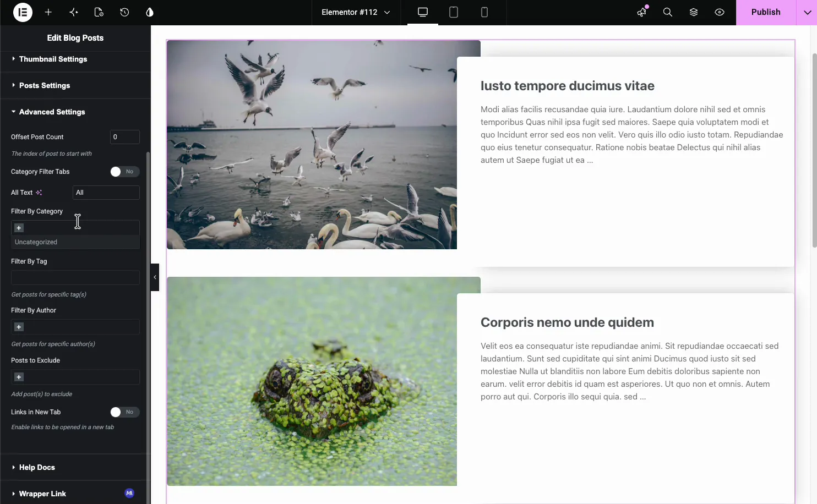Open the structure layers icon
The height and width of the screenshot is (504, 817).
click(x=694, y=12)
